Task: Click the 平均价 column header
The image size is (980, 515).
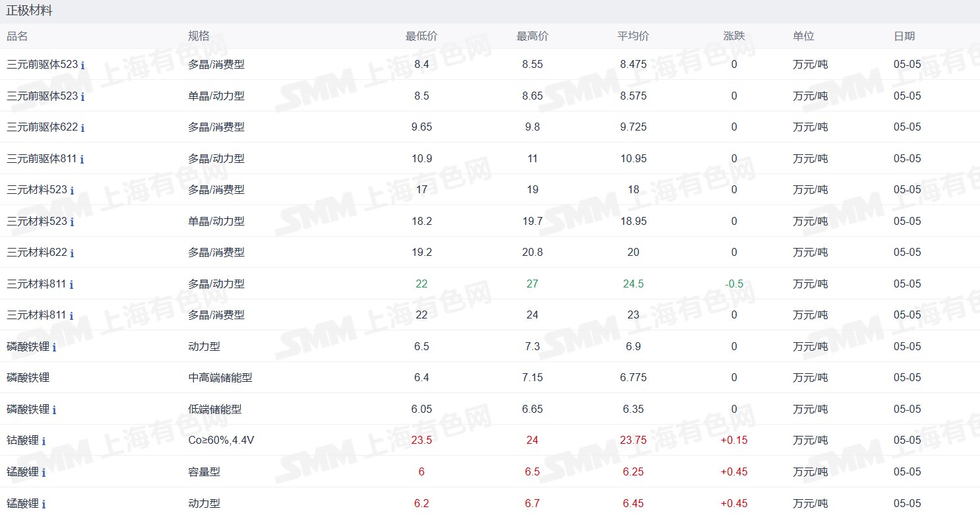Action: coord(633,36)
